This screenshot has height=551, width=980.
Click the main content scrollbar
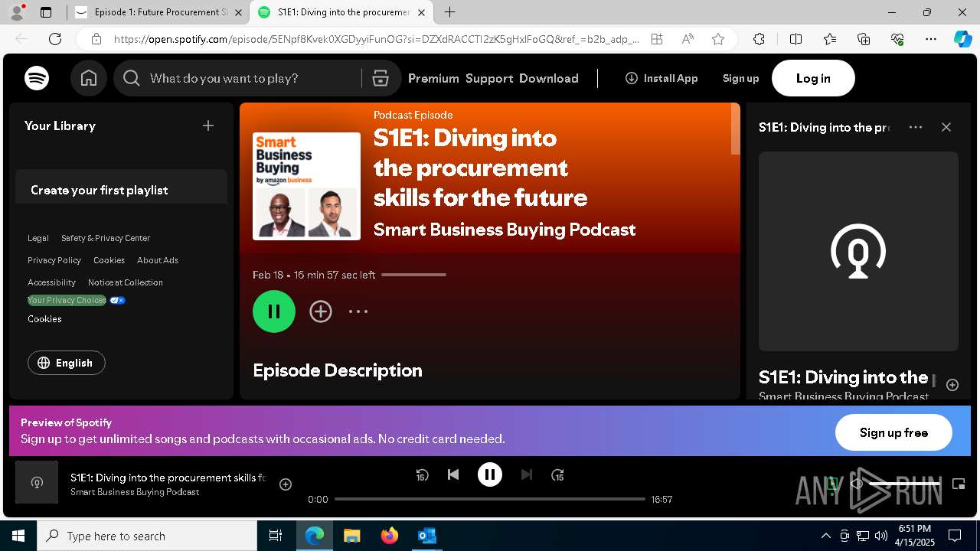[x=736, y=130]
